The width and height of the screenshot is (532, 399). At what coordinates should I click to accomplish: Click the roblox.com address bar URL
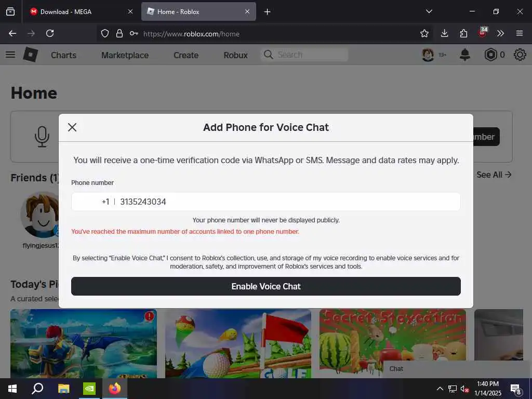[x=191, y=34]
